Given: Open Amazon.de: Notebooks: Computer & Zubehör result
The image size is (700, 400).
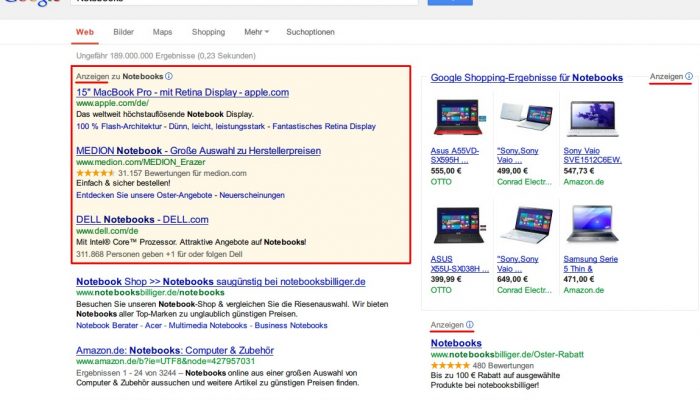Looking at the screenshot, I should (x=175, y=350).
